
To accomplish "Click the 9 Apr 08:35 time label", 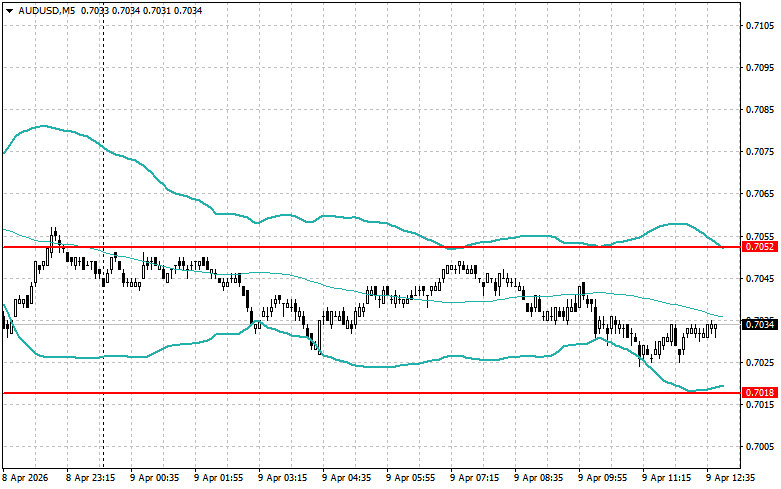I will click(x=539, y=478).
